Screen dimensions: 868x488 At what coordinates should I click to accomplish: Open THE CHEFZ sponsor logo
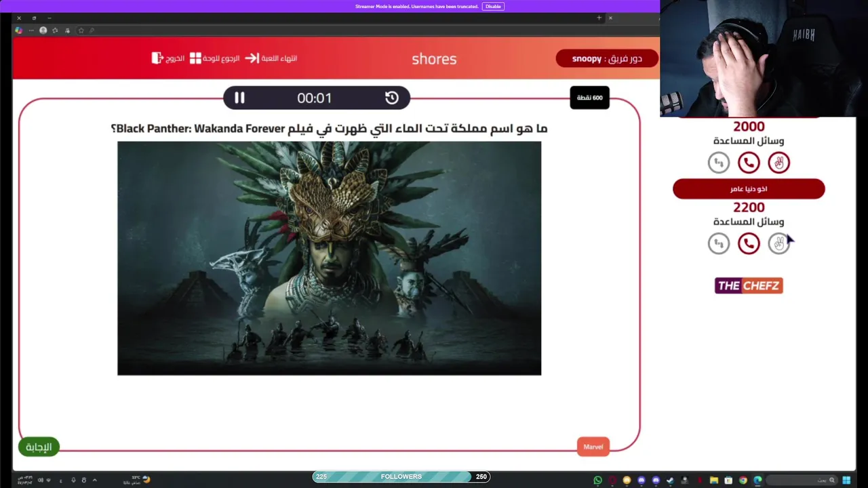click(749, 285)
